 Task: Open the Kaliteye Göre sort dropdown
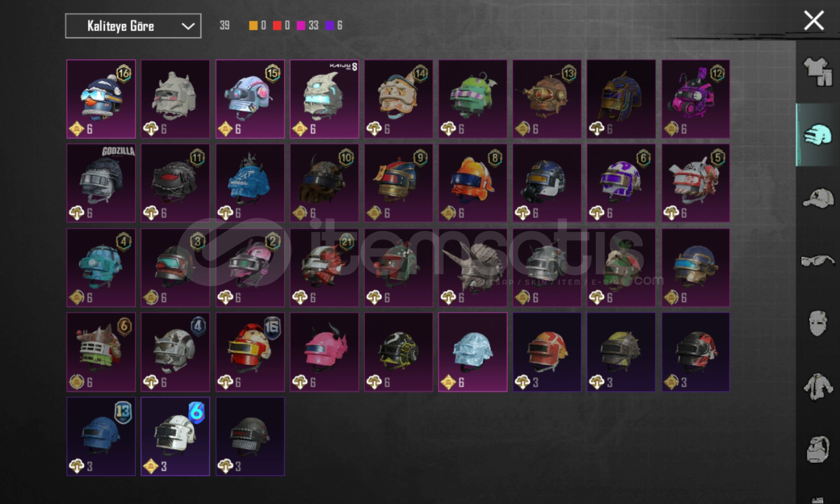[133, 26]
